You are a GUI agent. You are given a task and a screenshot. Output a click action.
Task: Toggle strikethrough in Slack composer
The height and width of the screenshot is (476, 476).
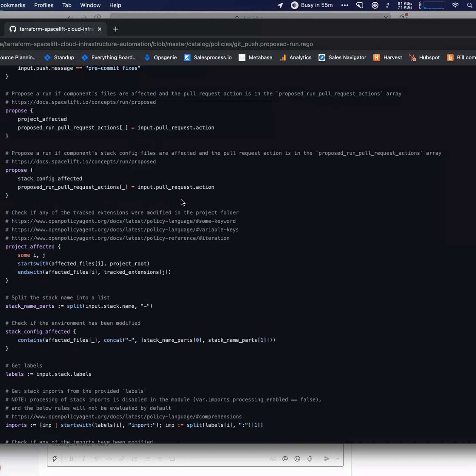point(96,459)
